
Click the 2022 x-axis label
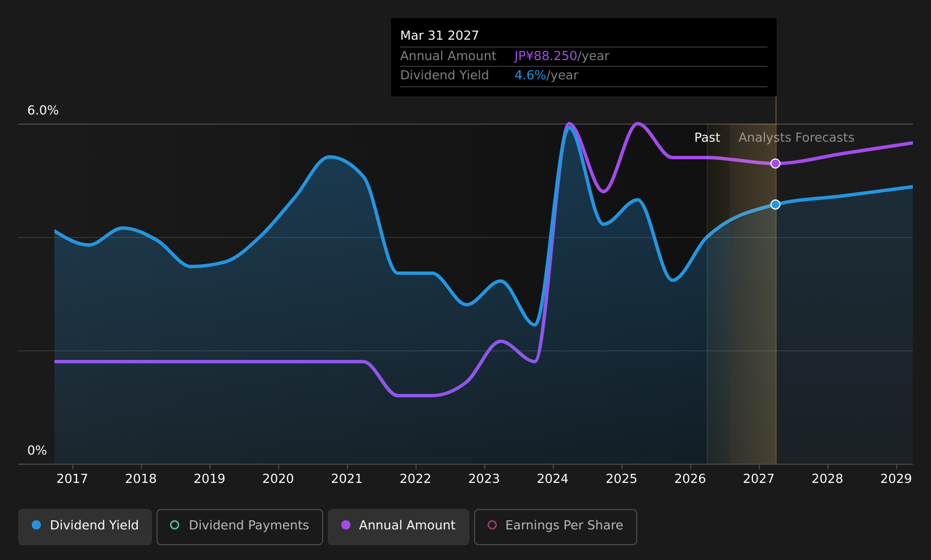point(415,479)
